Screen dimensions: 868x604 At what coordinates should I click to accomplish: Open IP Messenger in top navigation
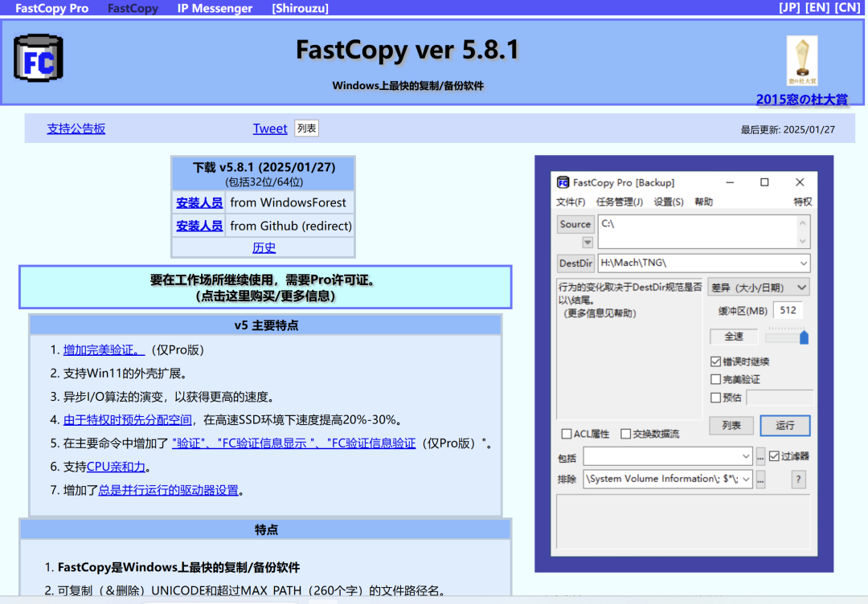[x=215, y=8]
